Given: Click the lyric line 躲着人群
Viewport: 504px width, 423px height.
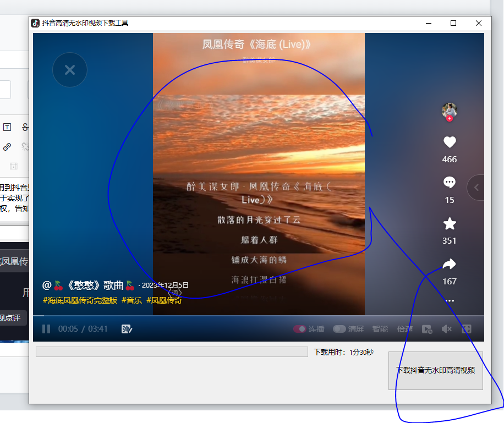Looking at the screenshot, I should click(x=259, y=240).
